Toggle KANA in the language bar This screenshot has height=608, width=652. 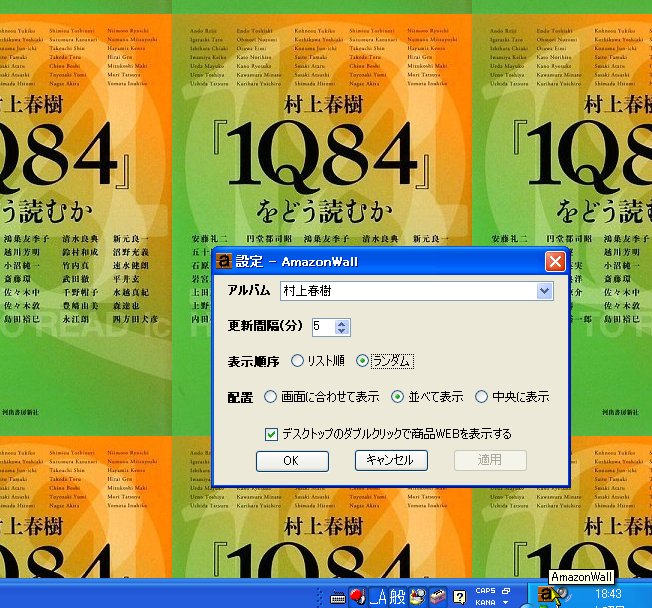tap(485, 602)
